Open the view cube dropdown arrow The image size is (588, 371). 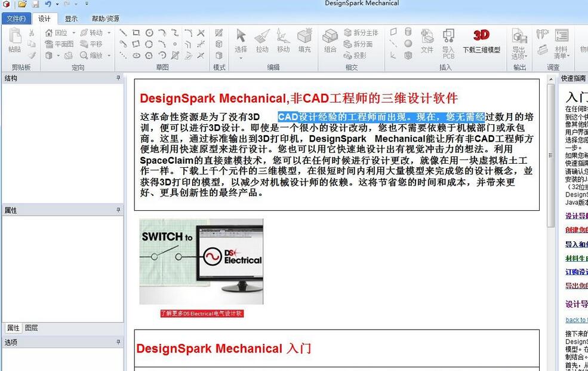click(x=58, y=56)
